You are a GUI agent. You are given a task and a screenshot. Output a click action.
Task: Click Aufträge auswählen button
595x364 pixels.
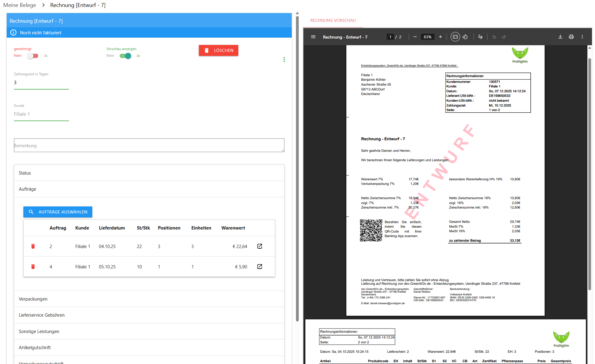(x=58, y=212)
